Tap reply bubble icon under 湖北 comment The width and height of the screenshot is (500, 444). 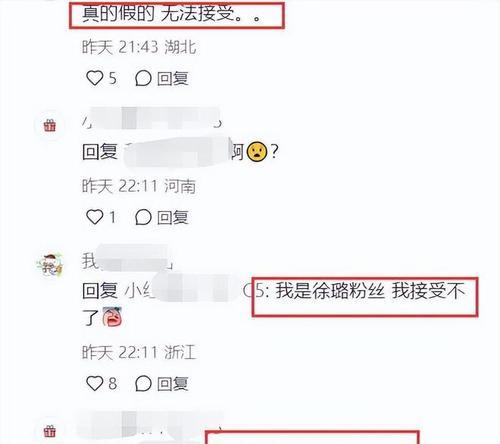click(143, 78)
